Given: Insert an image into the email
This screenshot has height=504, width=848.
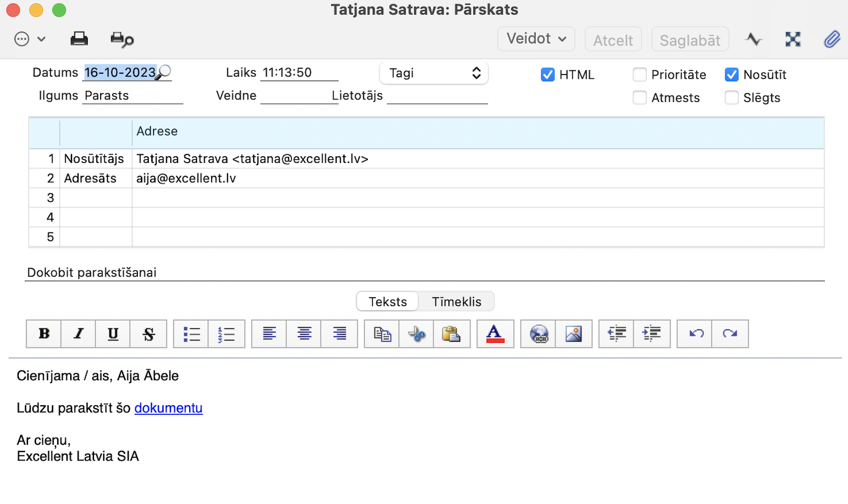Looking at the screenshot, I should point(573,334).
